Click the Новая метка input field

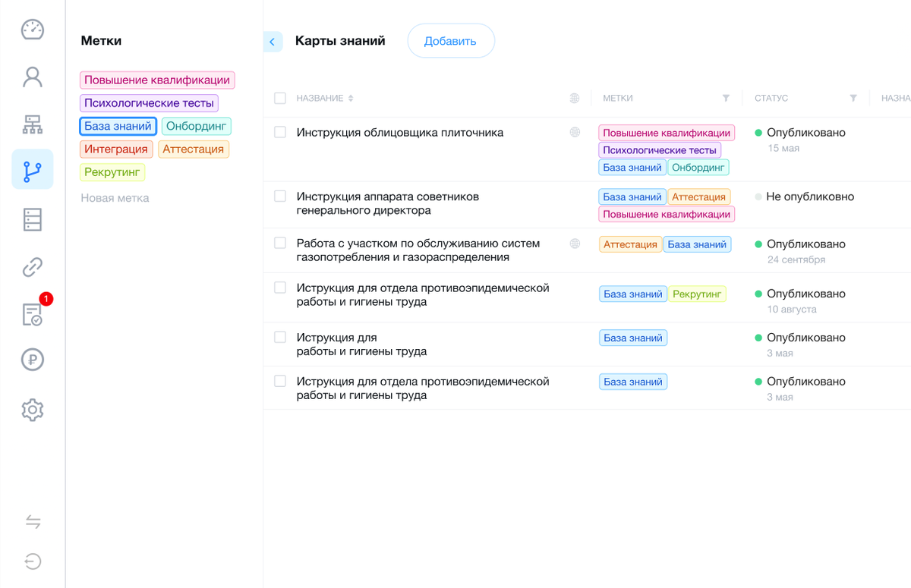coord(115,198)
